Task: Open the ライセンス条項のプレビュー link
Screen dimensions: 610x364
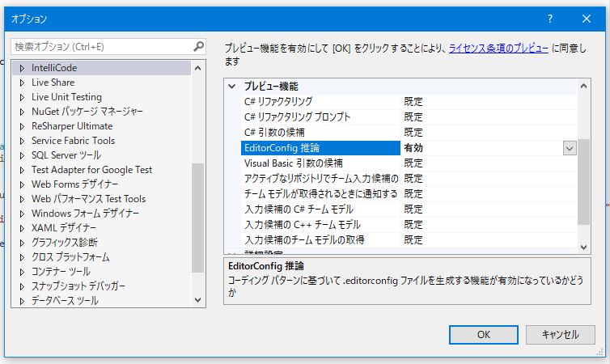Action: click(x=498, y=49)
